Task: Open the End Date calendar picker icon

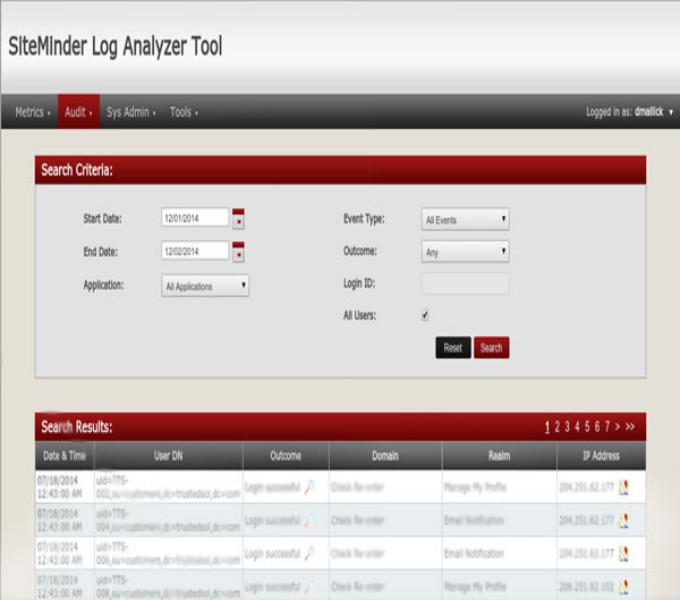Action: pos(238,253)
